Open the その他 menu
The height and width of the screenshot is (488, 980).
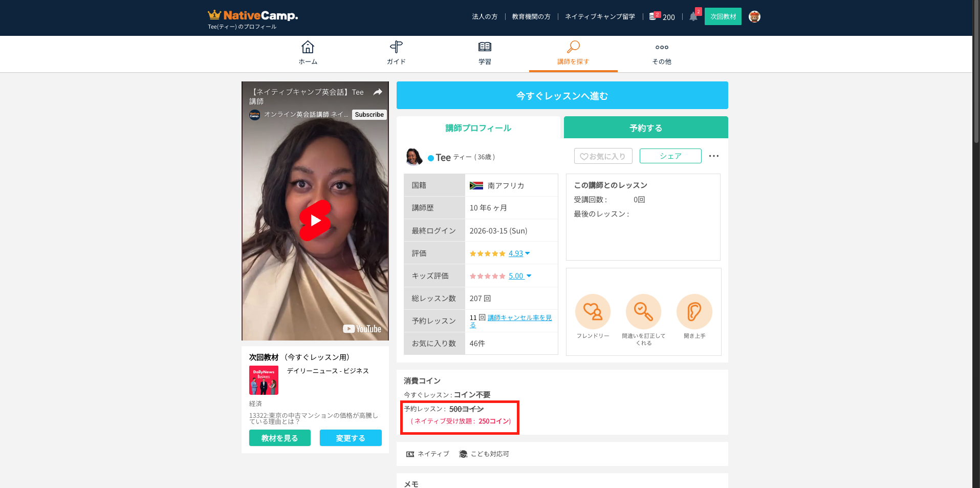click(662, 53)
